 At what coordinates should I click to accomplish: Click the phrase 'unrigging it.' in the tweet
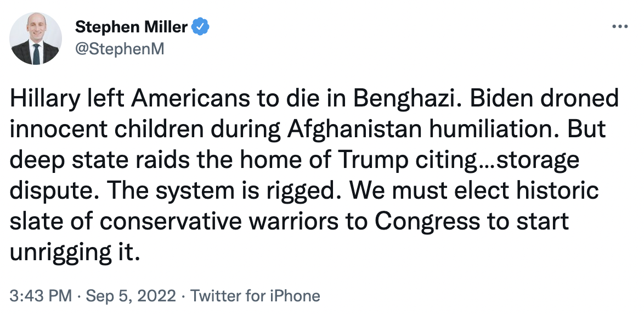[75, 253]
